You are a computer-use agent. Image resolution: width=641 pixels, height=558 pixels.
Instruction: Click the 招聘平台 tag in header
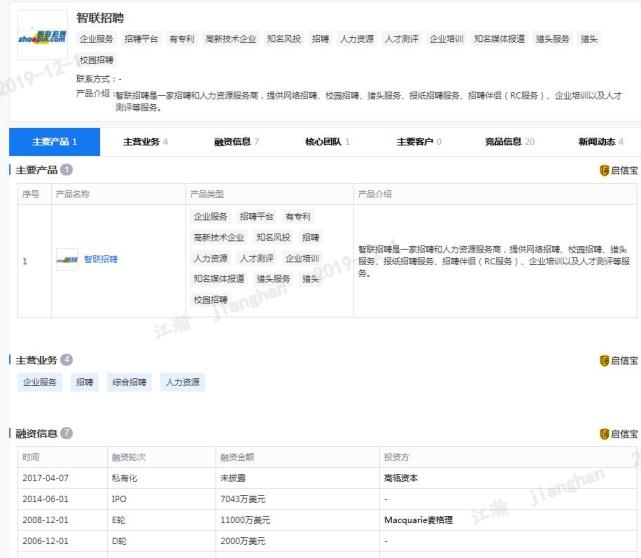141,39
